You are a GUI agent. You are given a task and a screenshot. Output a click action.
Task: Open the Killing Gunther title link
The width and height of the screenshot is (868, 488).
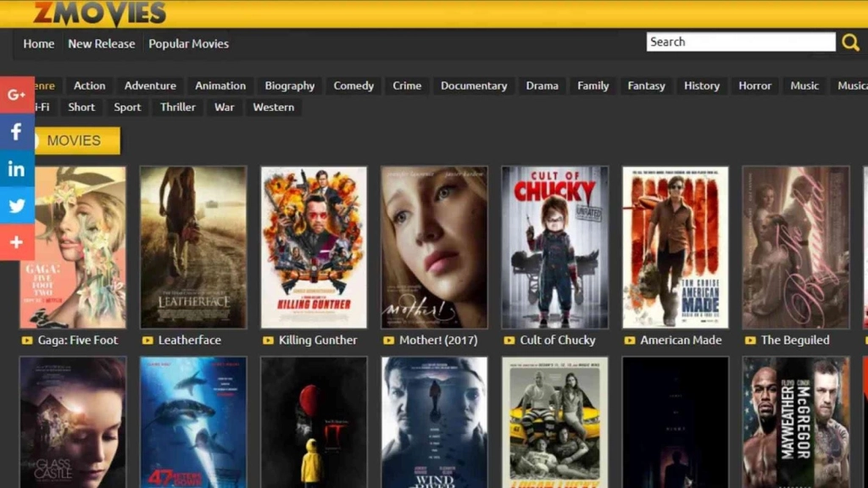pyautogui.click(x=318, y=341)
